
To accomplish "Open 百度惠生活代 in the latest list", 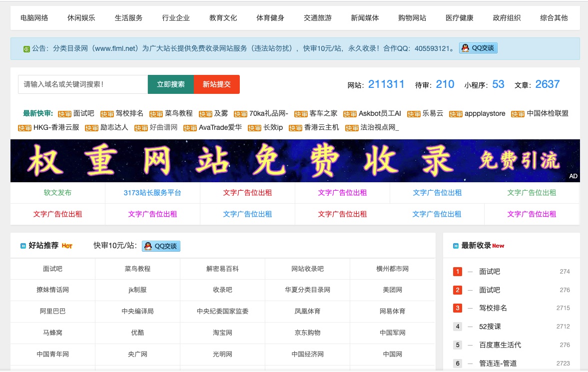I will 500,345.
